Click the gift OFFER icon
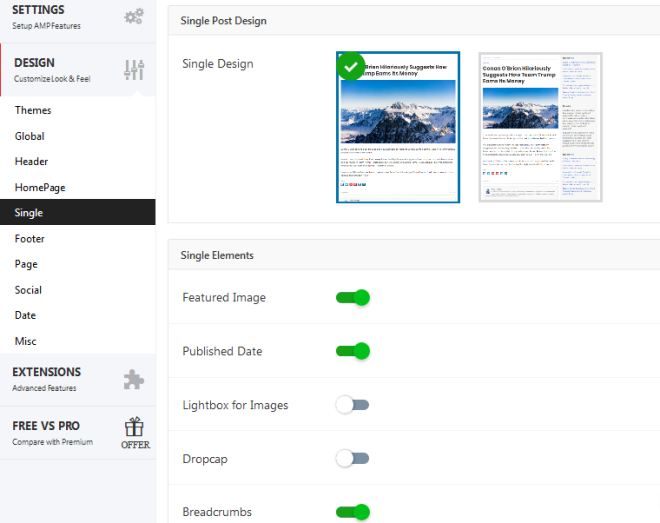This screenshot has height=523, width=660. (135, 433)
